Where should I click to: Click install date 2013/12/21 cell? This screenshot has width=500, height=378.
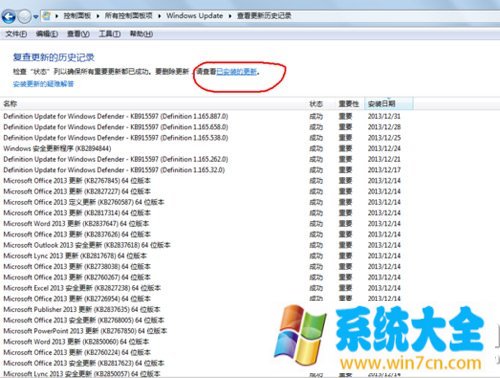pyautogui.click(x=384, y=159)
